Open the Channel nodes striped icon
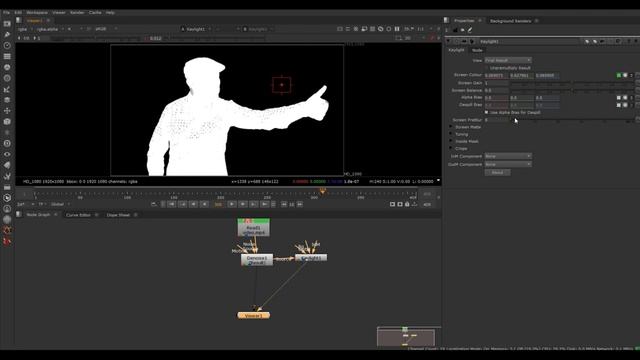Screen dimensions: 640x360 [x=7, y=56]
